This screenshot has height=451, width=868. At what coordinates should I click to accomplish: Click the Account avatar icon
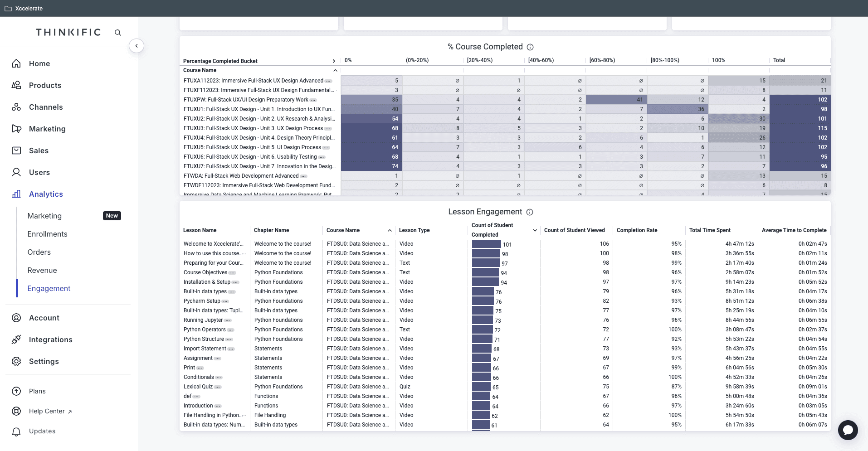coord(16,318)
